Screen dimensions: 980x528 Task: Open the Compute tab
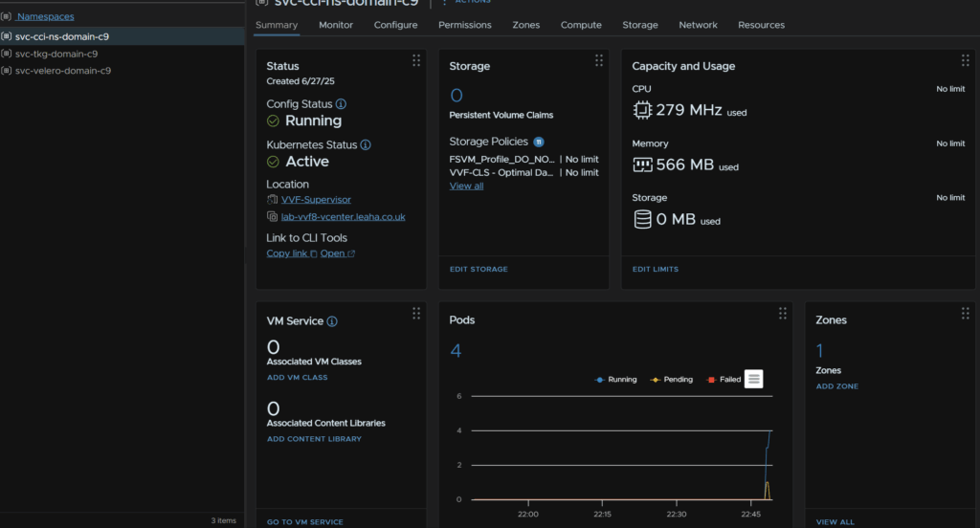[581, 25]
